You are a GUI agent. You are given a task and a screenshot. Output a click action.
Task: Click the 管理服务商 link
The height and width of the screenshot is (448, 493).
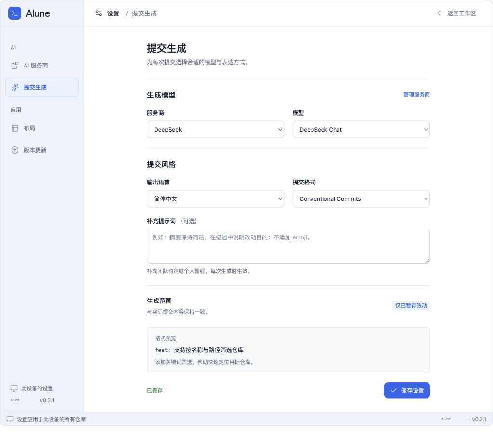coord(416,95)
